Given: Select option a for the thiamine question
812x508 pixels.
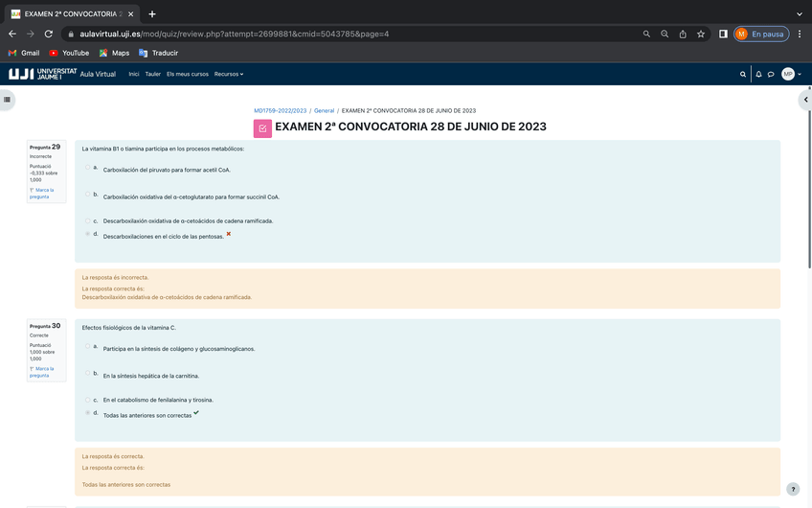Looking at the screenshot, I should pos(87,167).
